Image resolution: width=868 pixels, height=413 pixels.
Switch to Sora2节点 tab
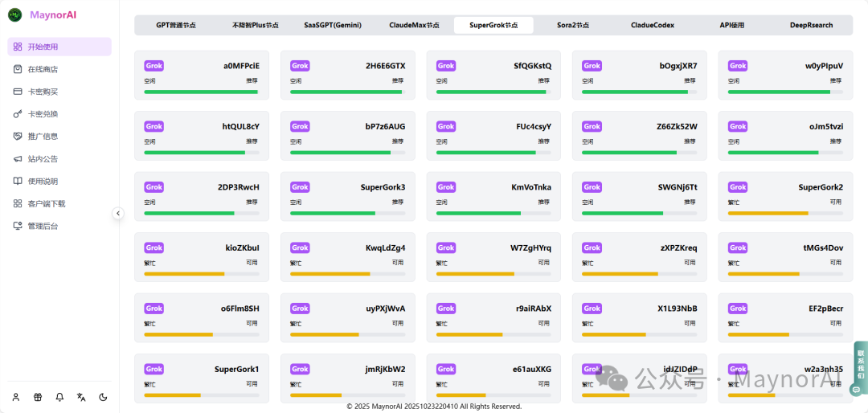click(573, 26)
